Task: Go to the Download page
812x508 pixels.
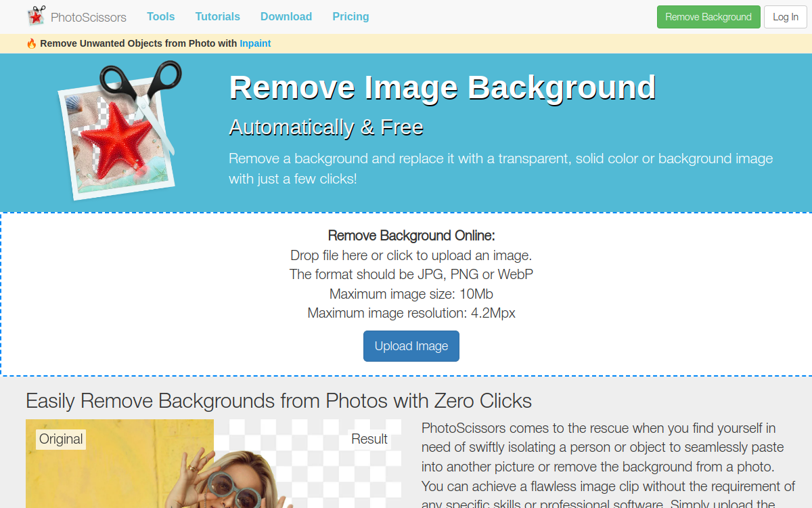Action: pos(286,16)
